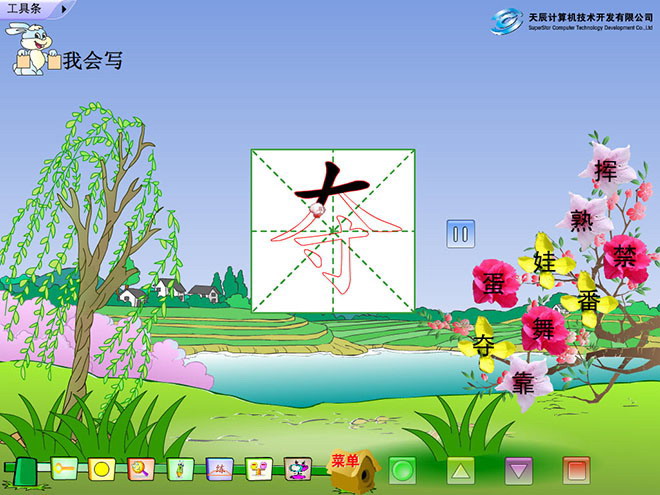Choose the 靠 character on pink flower
Screen dimensions: 660x495
pyautogui.click(x=523, y=383)
